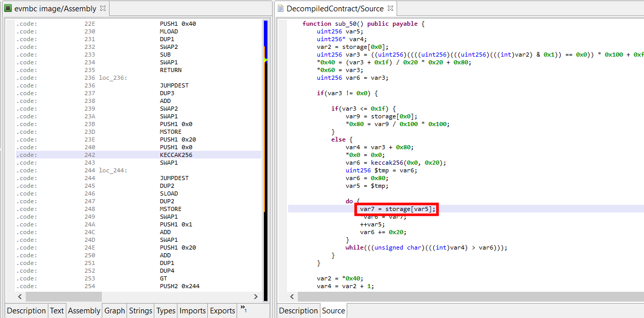Select the Source tab at the bottom
Viewport: 644px width, 318px height.
coord(333,311)
